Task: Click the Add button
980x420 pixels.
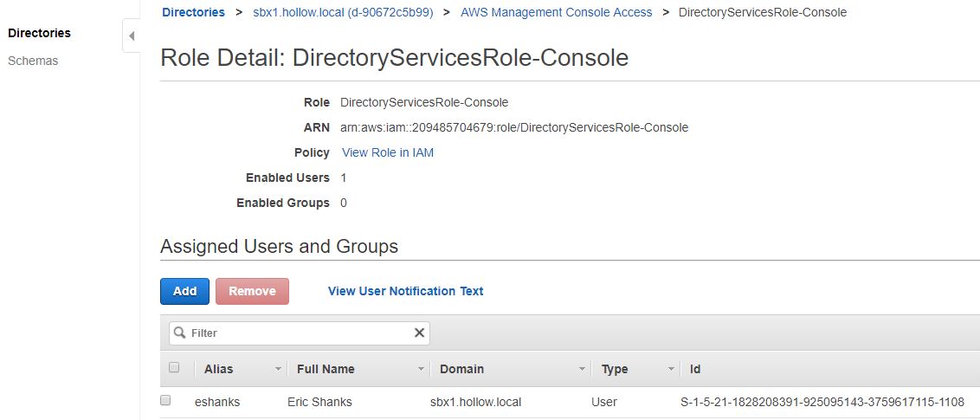Action: (x=184, y=291)
